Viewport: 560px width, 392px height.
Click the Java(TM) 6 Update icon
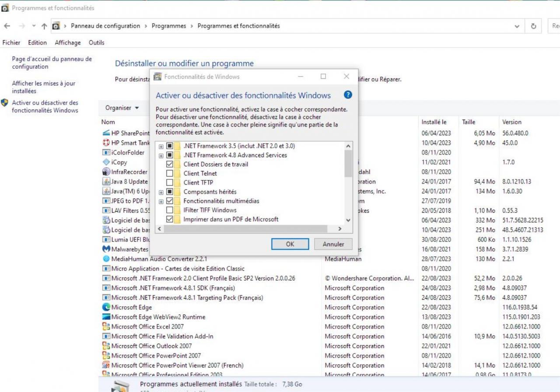106,191
